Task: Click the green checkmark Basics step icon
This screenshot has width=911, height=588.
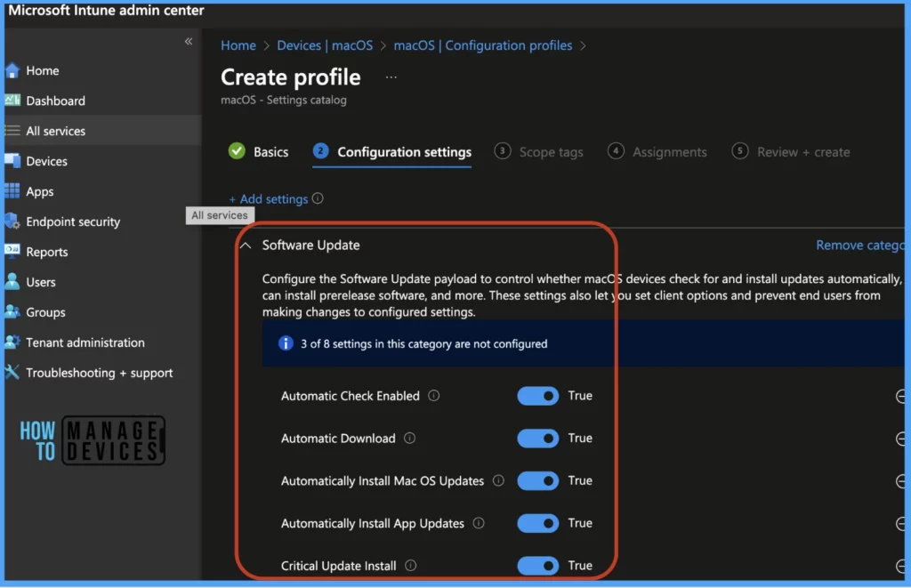Action: click(x=237, y=151)
